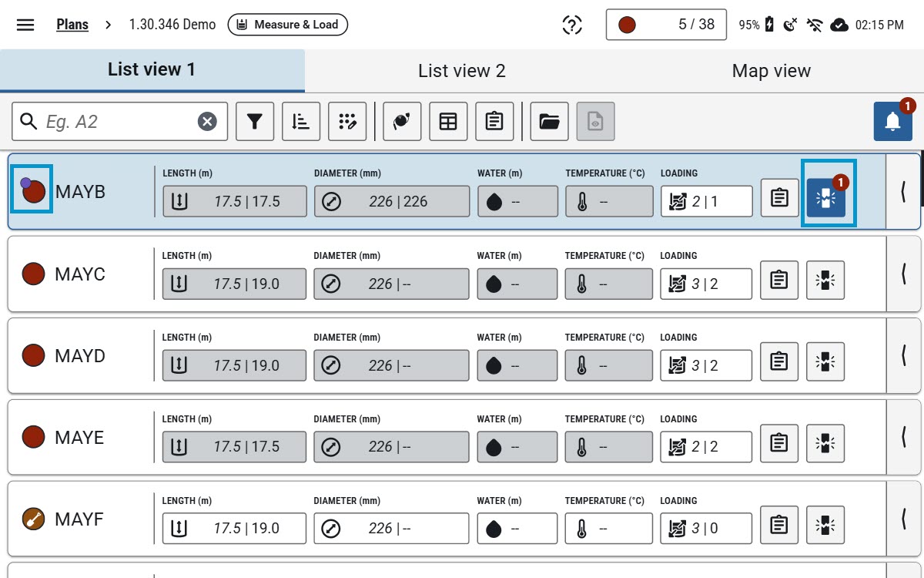Click the 1.30.346 Demo plan name
Screen dimensions: 924x578
[172, 25]
